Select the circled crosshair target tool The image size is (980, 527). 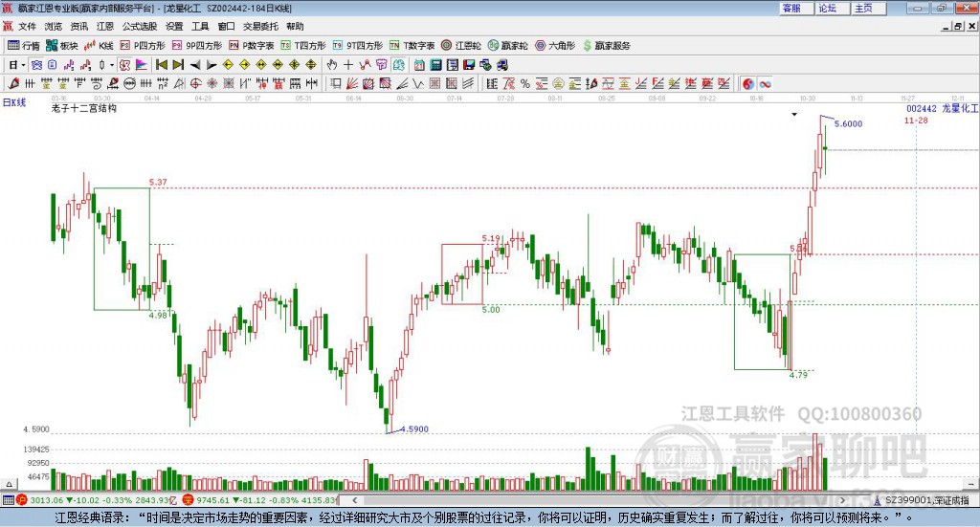(x=195, y=83)
